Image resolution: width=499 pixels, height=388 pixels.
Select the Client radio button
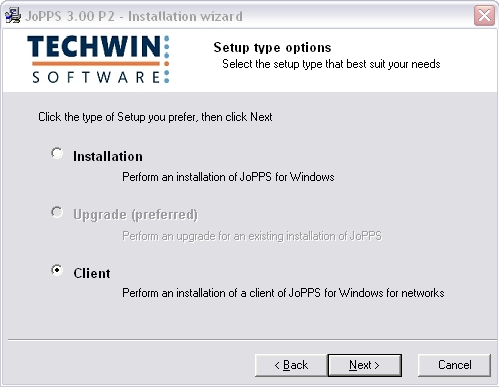(x=57, y=270)
